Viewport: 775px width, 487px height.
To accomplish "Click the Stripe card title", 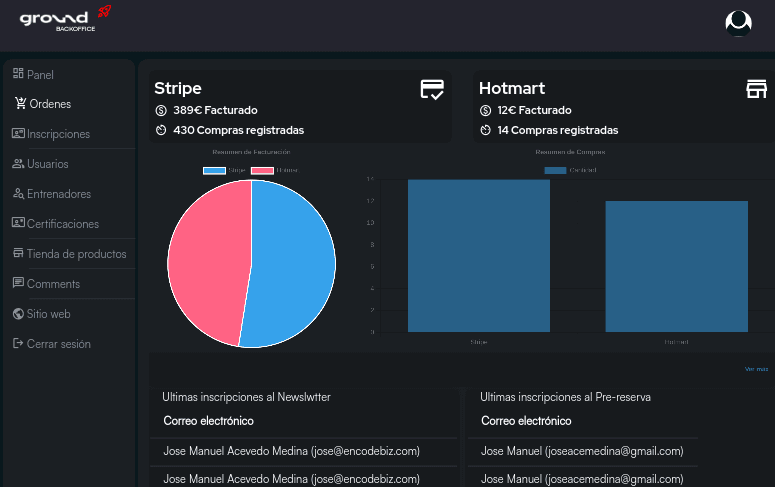I will [178, 89].
